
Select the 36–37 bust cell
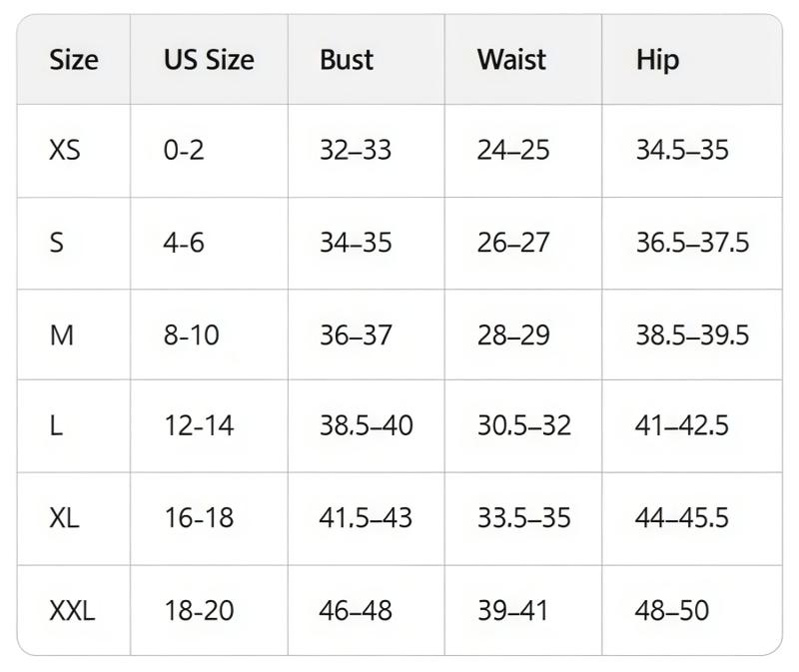click(356, 335)
